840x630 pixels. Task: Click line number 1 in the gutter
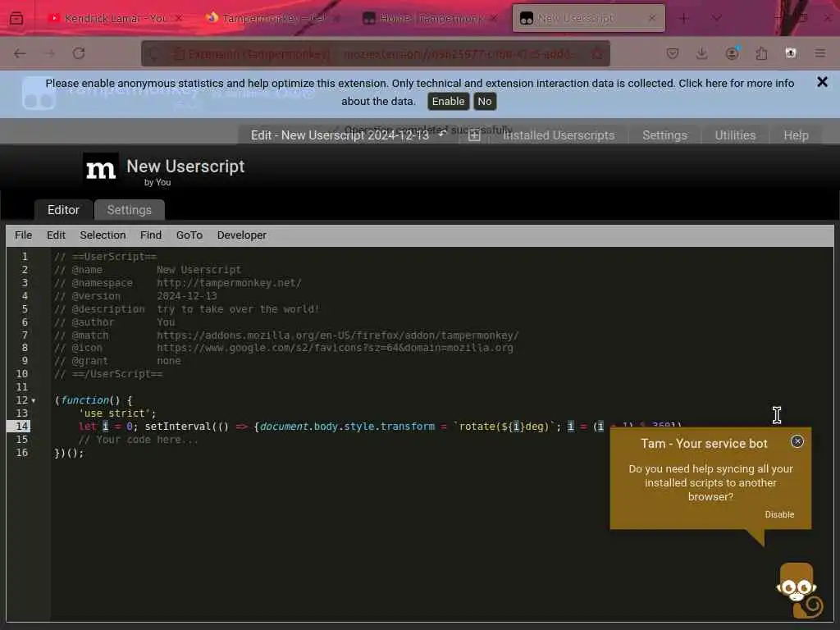24,257
